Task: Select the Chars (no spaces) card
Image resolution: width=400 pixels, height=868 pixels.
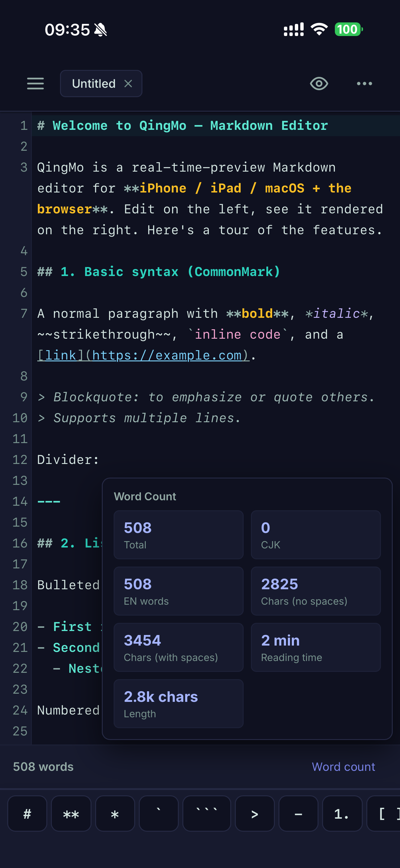Action: tap(316, 591)
